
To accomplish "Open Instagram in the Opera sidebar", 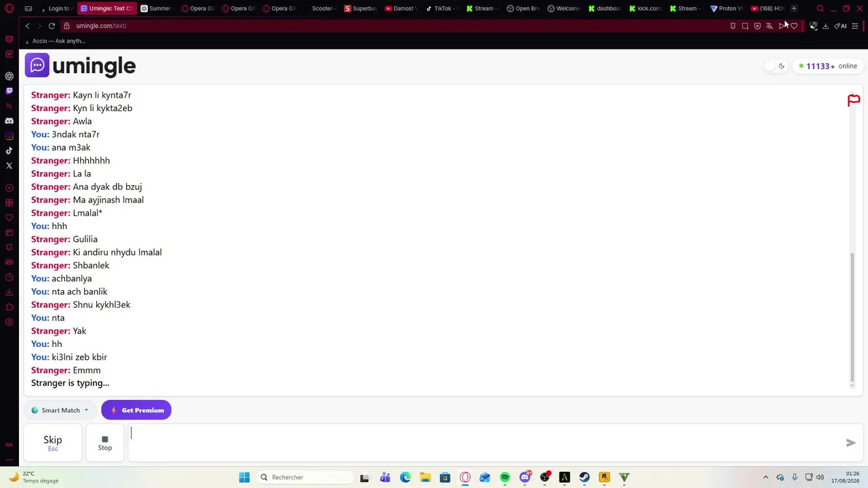I will point(9,136).
